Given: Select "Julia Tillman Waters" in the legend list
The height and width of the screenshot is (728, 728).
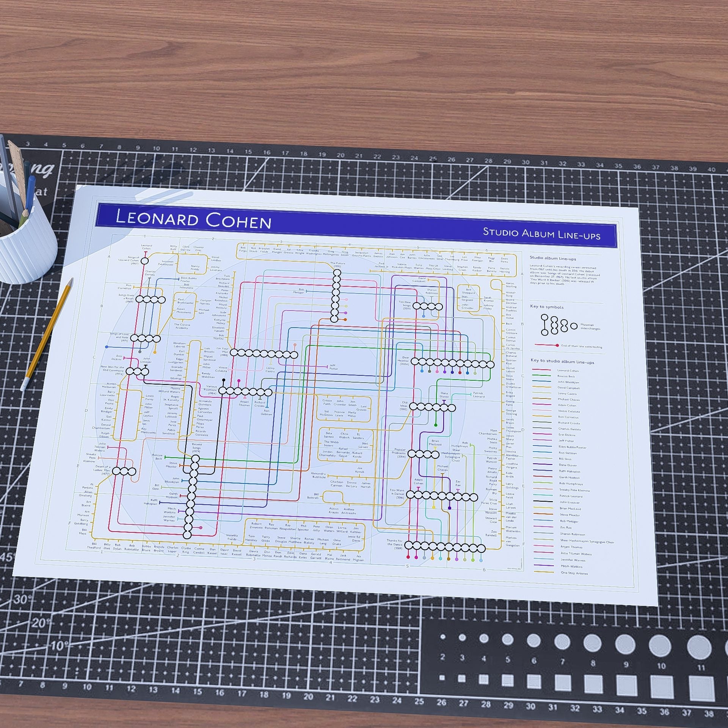Looking at the screenshot, I should pyautogui.click(x=576, y=554).
